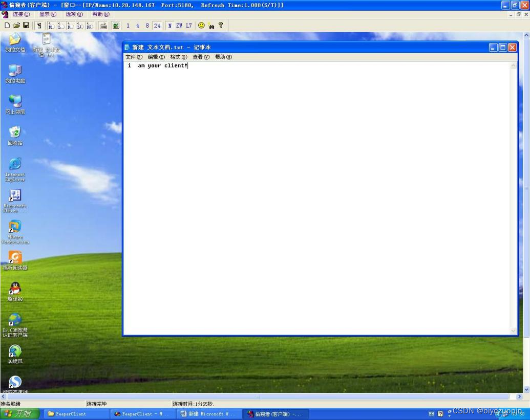
Task: Click the cloud icon labeled L2
Action: pos(80,25)
